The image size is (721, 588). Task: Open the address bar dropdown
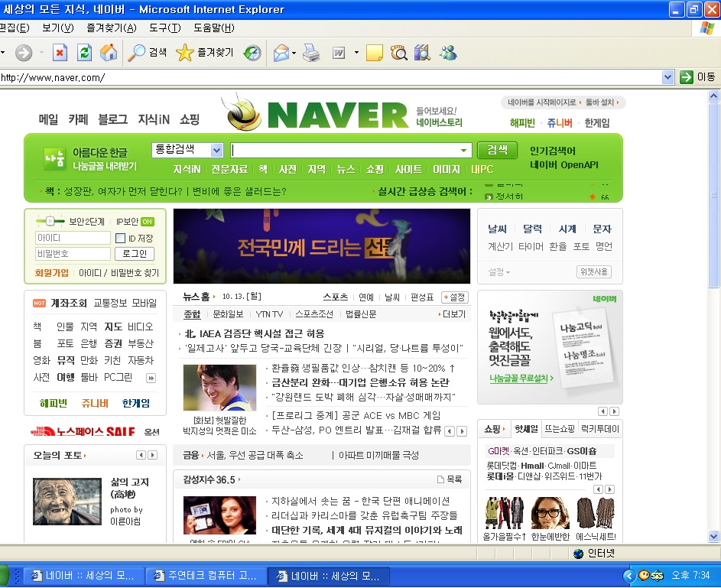tap(667, 77)
